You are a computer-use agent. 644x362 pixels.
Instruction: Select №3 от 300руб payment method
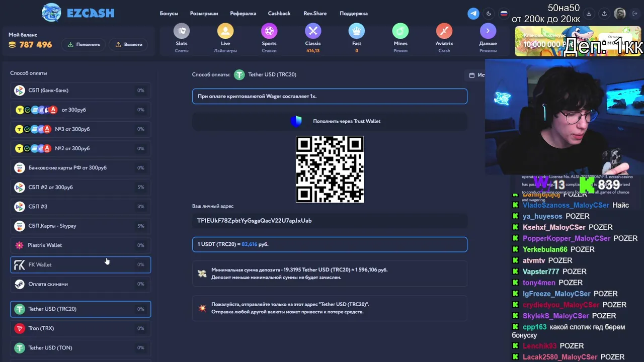click(80, 129)
